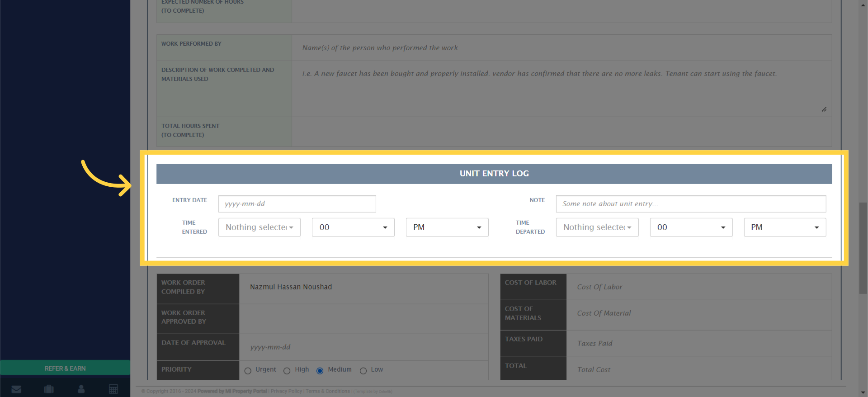868x397 pixels.
Task: Open the Terms & Conditions link
Action: tap(328, 391)
